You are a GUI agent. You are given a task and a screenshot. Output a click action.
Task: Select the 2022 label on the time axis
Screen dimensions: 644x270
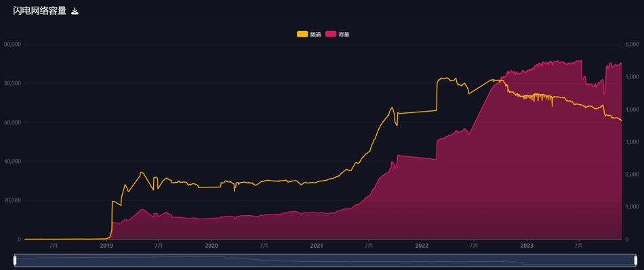(x=422, y=246)
